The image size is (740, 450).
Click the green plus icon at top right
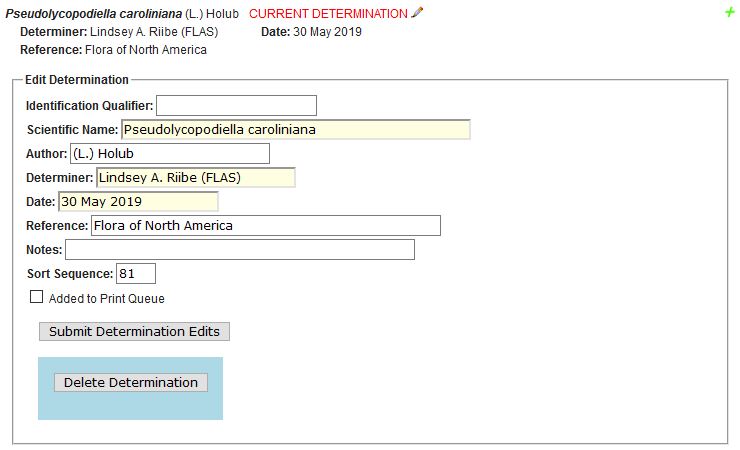[729, 12]
